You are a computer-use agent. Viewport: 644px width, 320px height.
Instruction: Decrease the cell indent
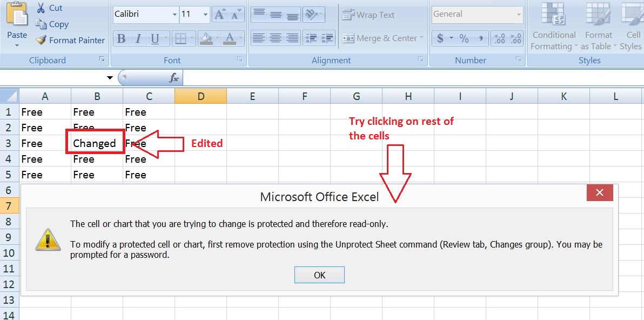pyautogui.click(x=311, y=38)
